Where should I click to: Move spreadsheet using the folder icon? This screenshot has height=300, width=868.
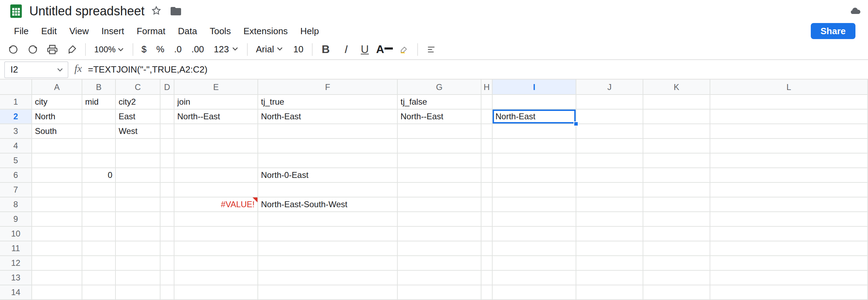pos(176,11)
